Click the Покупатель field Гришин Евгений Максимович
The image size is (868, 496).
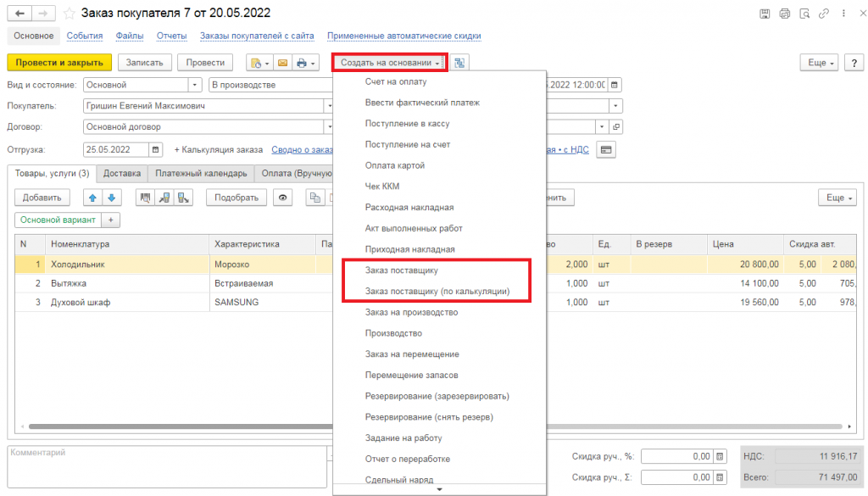[203, 106]
